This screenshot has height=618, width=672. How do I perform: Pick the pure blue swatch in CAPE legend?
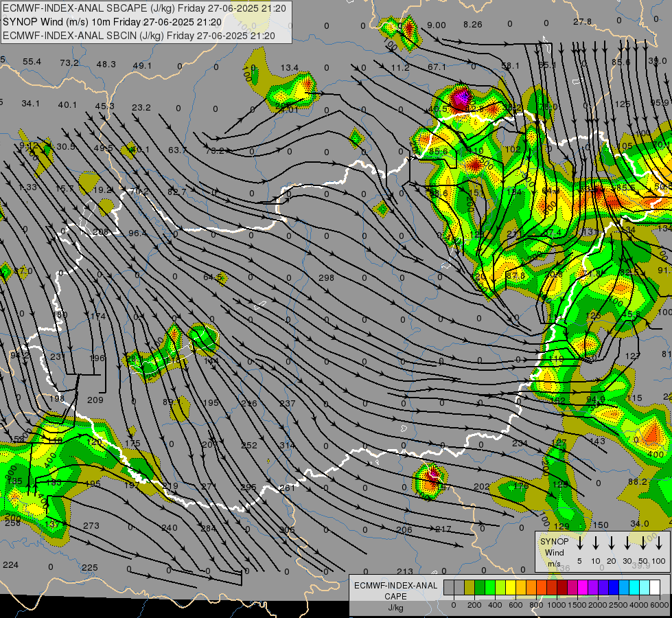point(613,588)
